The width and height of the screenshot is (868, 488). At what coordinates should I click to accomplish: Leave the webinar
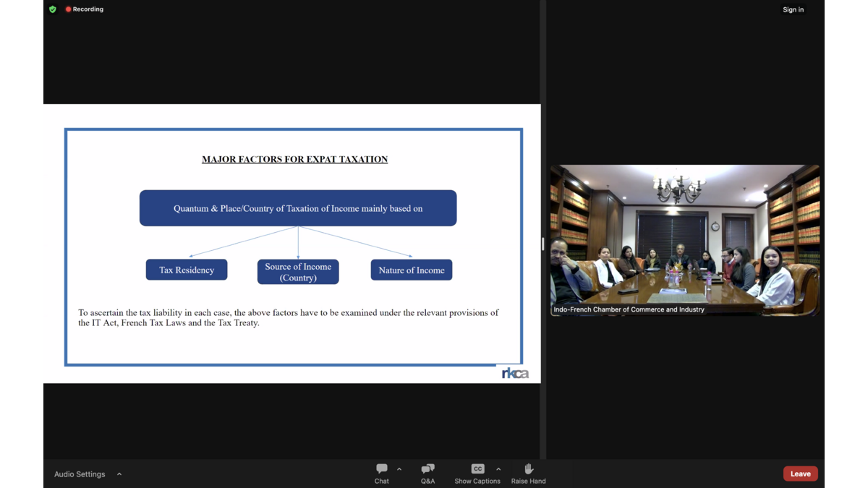800,474
